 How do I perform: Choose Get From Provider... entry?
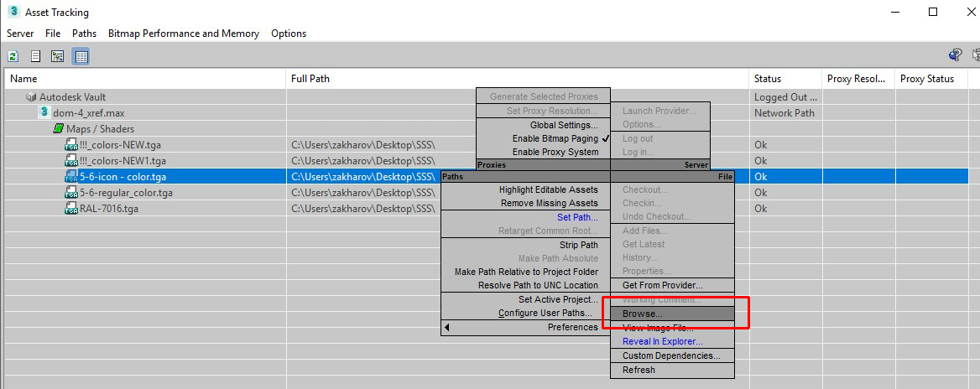(663, 285)
